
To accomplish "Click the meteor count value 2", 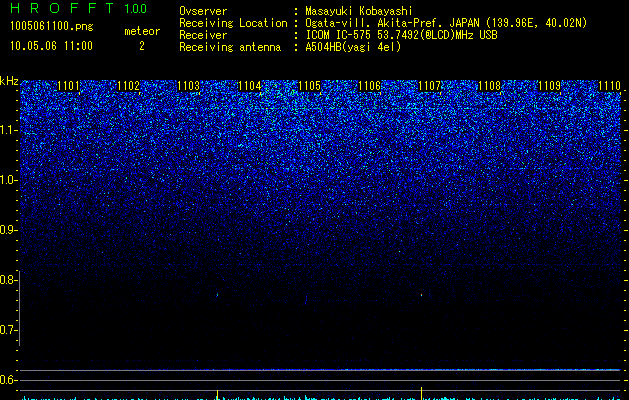I will 142,46.
